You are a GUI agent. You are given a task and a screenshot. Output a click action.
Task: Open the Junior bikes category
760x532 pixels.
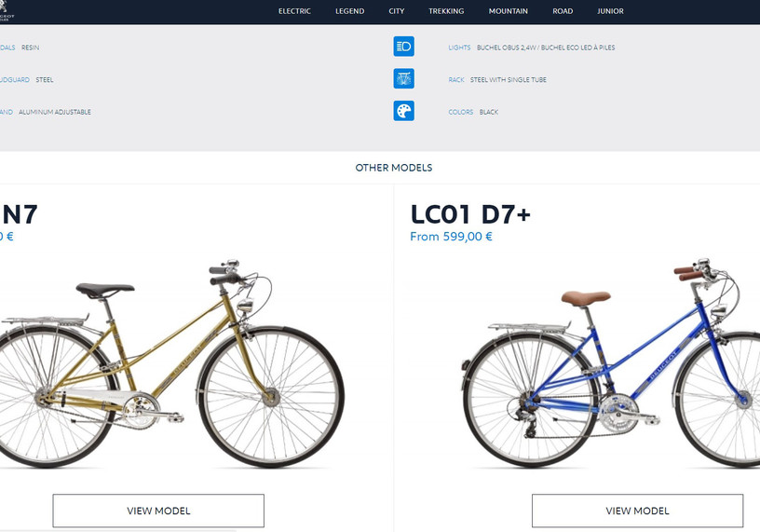(610, 11)
